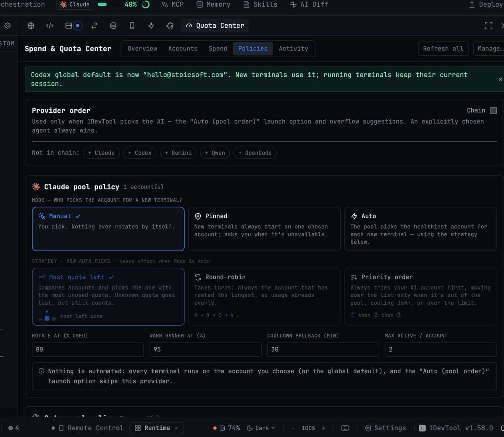This screenshot has height=437, width=504.
Task: Add Gemini to the provider chain
Action: [x=178, y=153]
